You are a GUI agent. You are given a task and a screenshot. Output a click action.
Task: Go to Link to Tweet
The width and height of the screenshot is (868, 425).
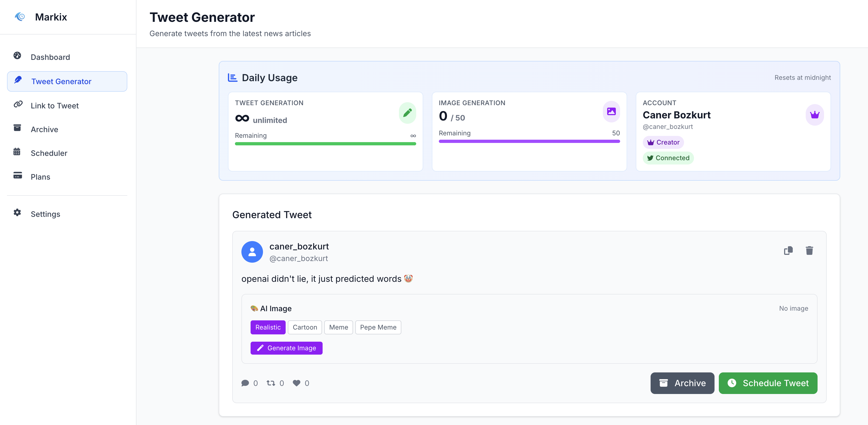[54, 105]
